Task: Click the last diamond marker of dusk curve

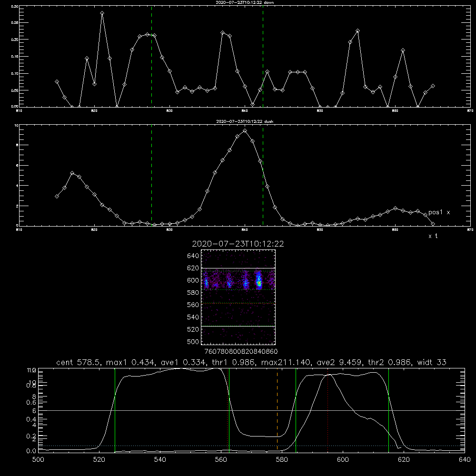Action: pyautogui.click(x=433, y=224)
